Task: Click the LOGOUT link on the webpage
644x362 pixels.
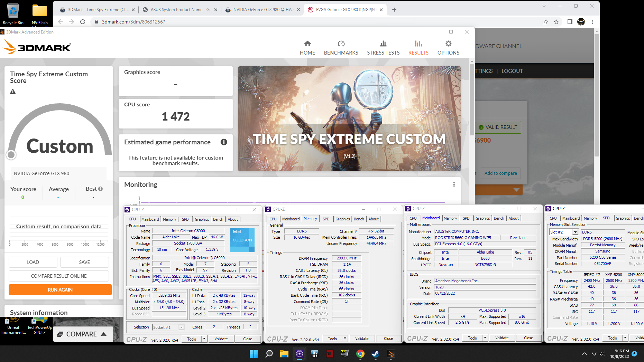Action: [x=512, y=71]
